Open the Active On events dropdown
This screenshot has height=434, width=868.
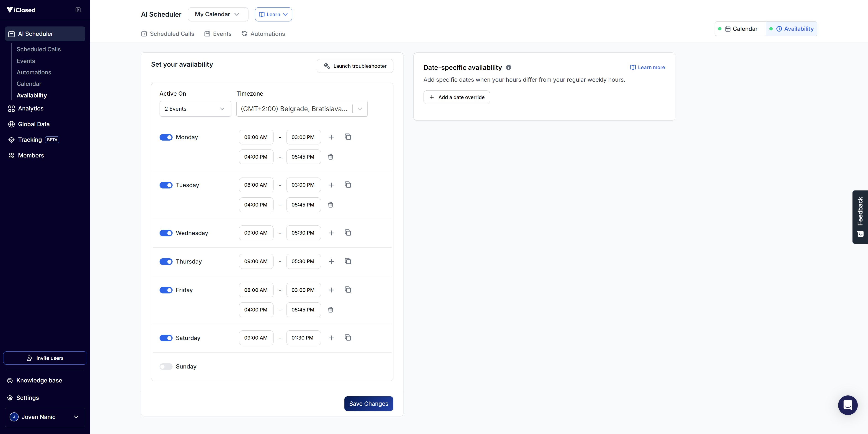[195, 109]
